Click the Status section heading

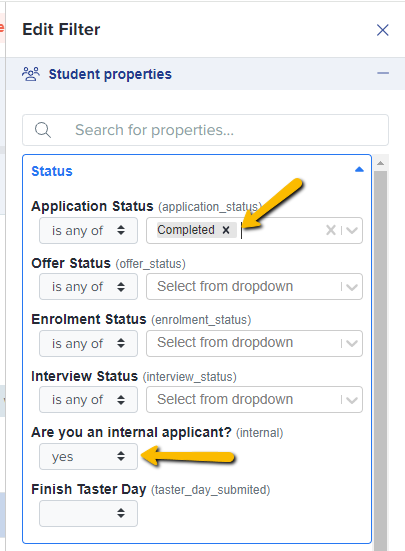52,171
